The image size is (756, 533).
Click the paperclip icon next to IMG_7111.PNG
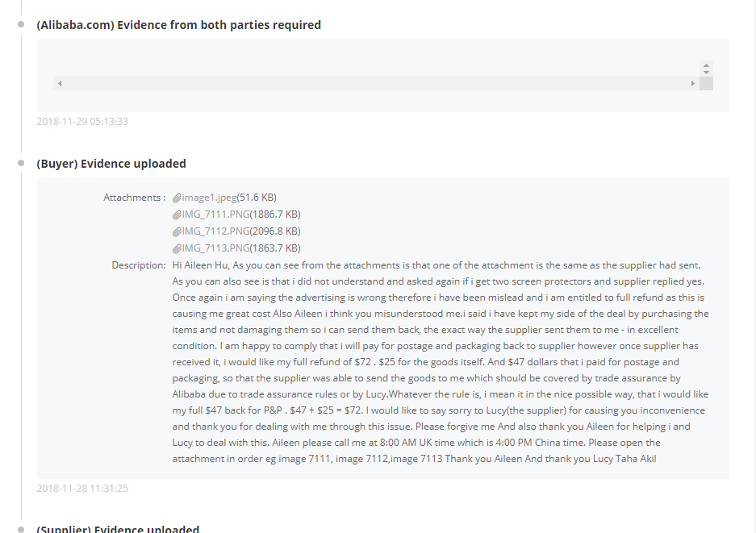coord(177,214)
